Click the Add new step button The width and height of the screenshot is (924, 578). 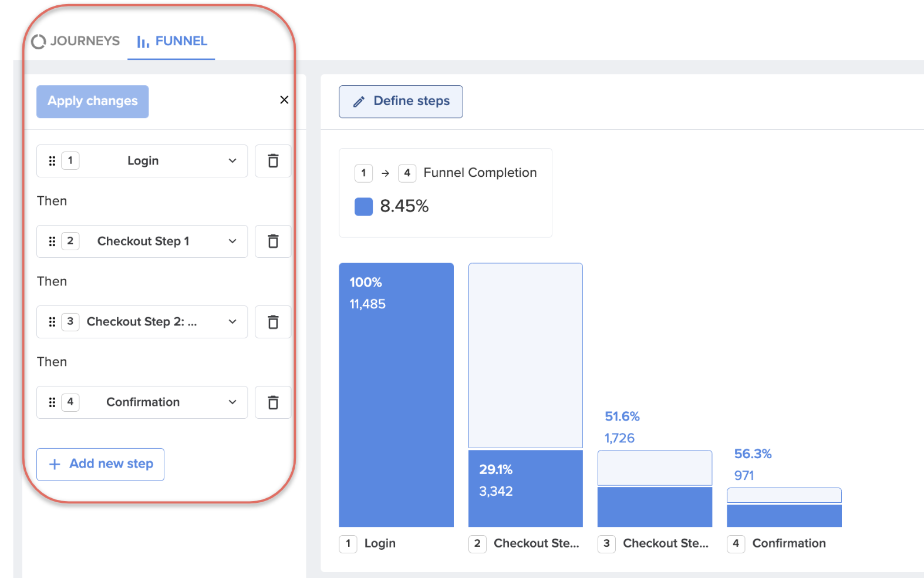[x=100, y=465]
